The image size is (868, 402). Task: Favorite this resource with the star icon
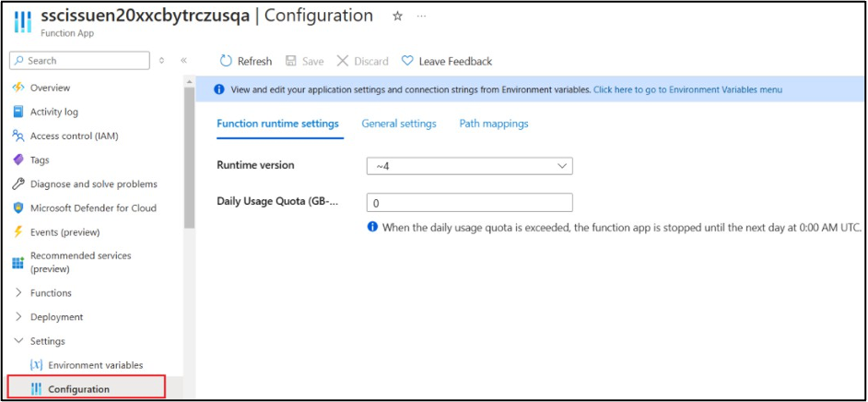(397, 17)
